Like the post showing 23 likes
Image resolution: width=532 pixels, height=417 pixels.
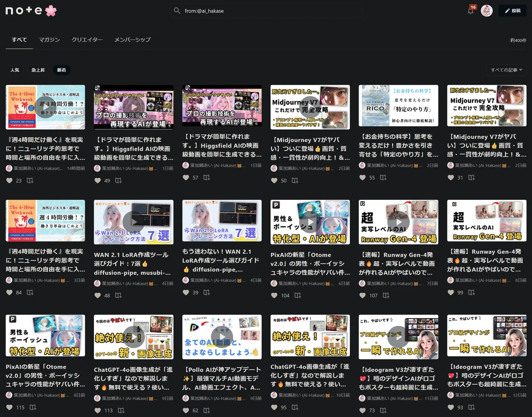click(9, 180)
